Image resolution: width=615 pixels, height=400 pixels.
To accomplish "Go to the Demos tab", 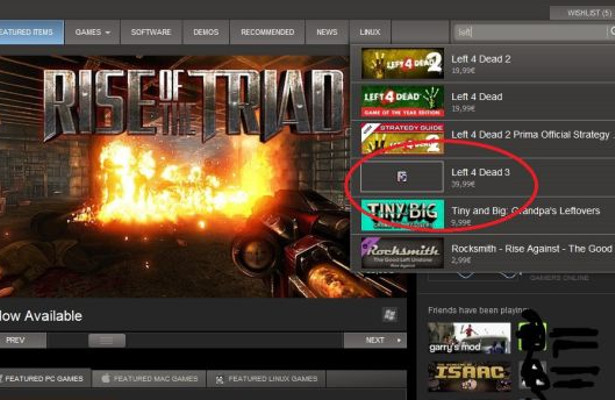I will [205, 32].
